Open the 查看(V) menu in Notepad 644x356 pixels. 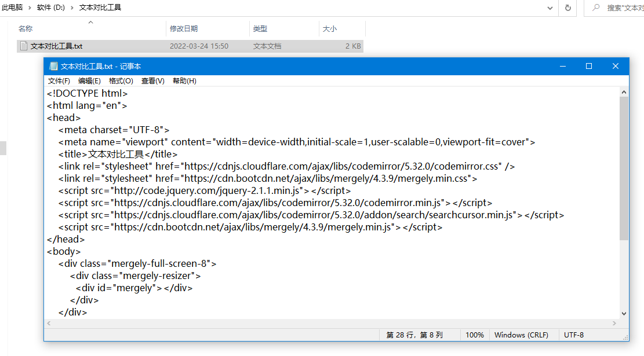tap(151, 81)
